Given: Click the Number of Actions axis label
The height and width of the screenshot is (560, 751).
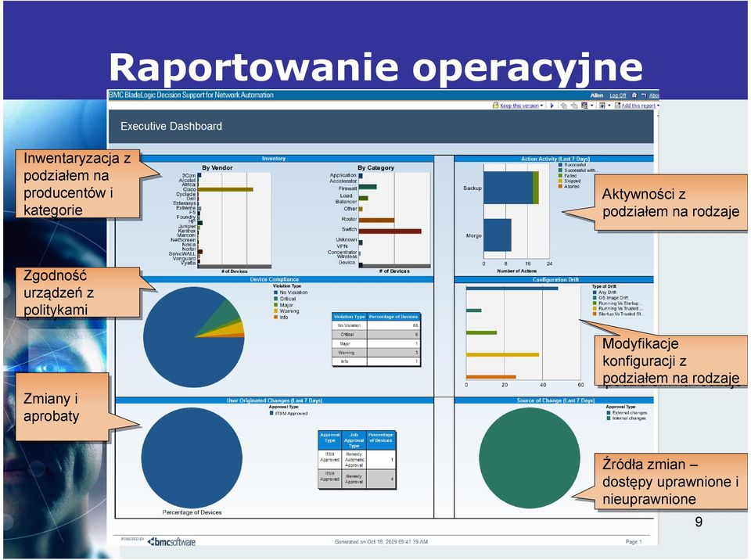Looking at the screenshot, I should point(517,271).
